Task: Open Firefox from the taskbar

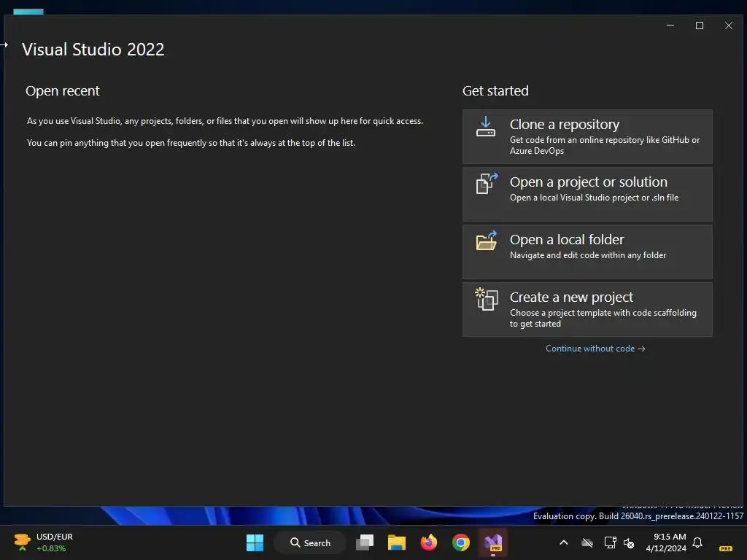Action: (429, 542)
